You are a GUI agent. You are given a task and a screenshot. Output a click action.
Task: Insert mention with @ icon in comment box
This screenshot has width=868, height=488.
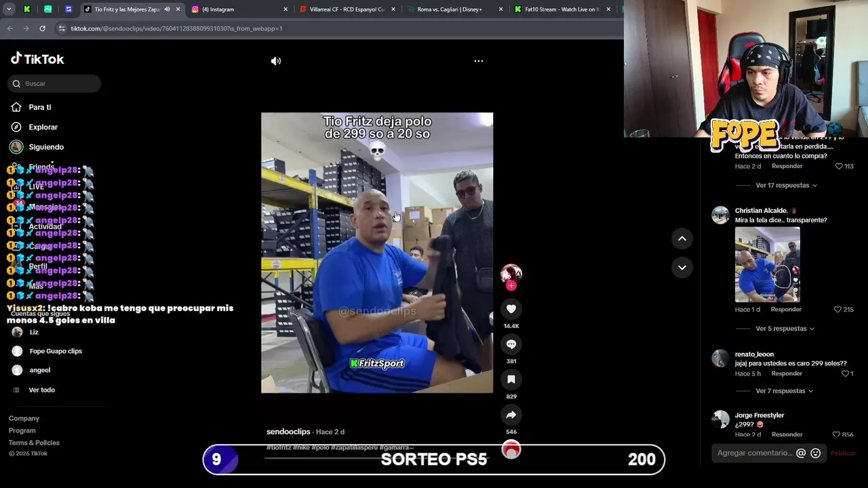(x=801, y=453)
